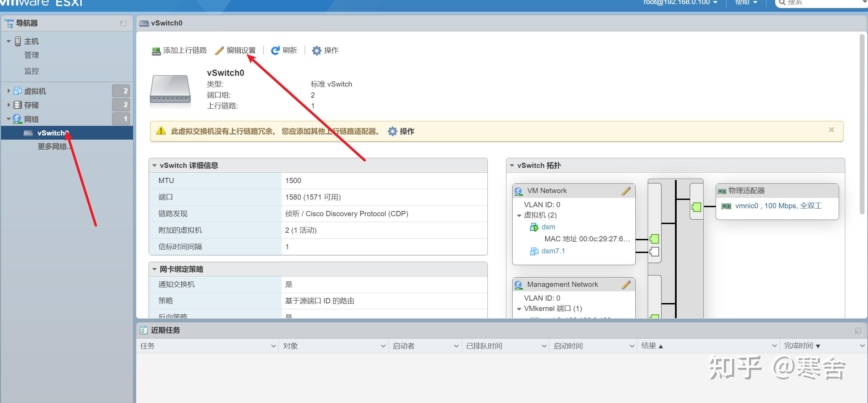Click the Refresh (刷新) button
Image resolution: width=868 pixels, height=403 pixels.
pyautogui.click(x=284, y=50)
